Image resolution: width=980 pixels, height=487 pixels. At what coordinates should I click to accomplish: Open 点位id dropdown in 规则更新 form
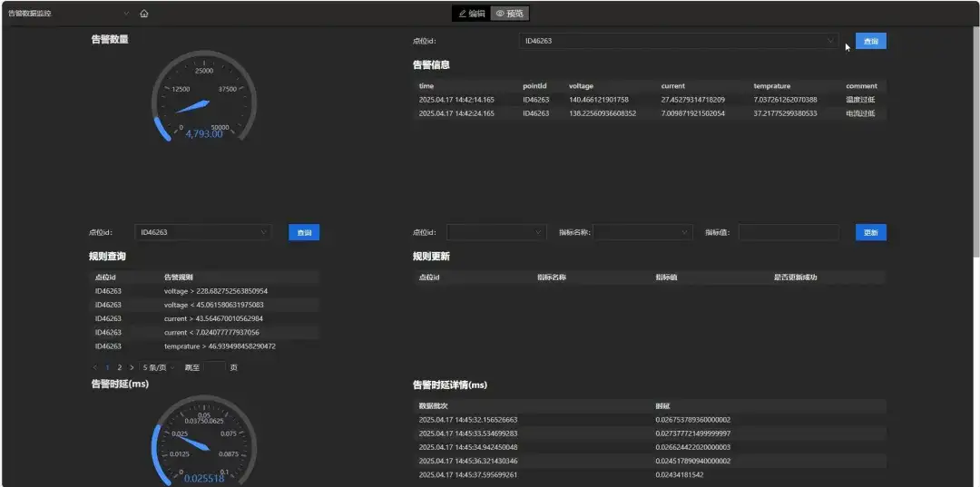(x=497, y=232)
